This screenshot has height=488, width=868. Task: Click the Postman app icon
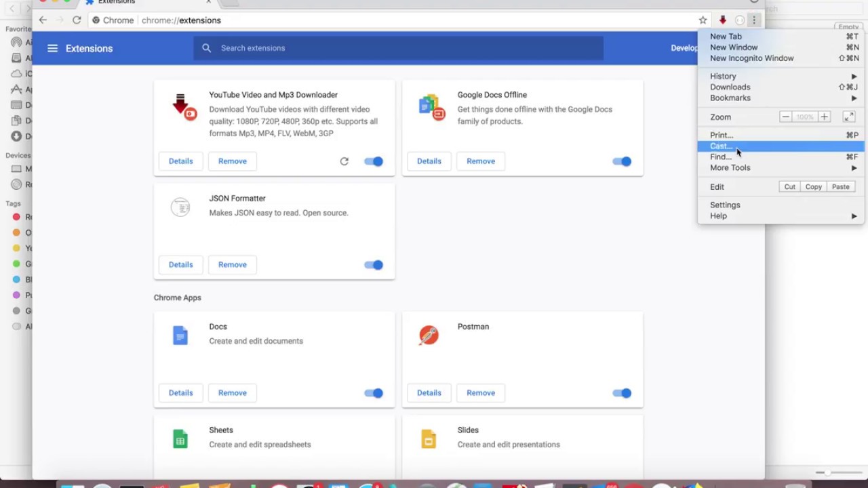pyautogui.click(x=429, y=335)
